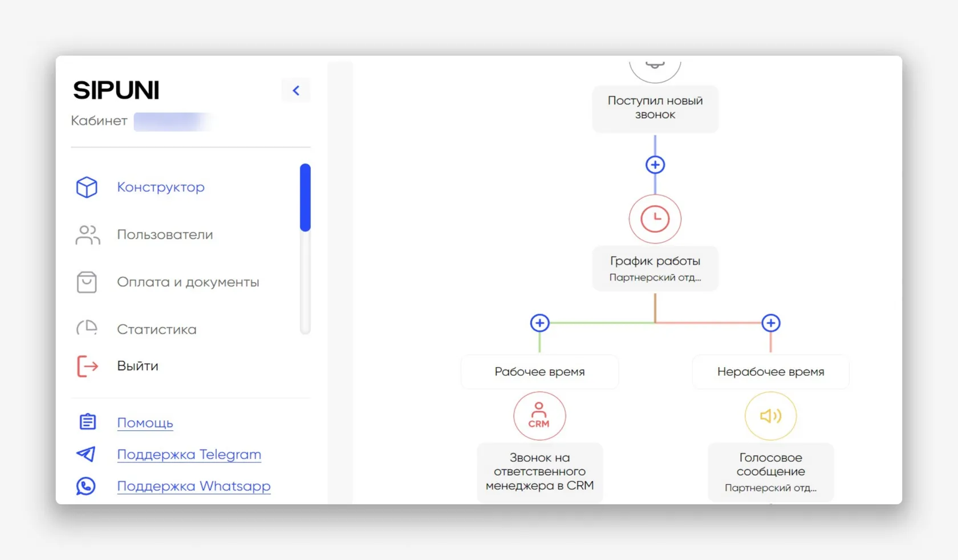Screen dimensions: 958x560
Task: Click the Telegram paper plane icon
Action: click(x=86, y=454)
